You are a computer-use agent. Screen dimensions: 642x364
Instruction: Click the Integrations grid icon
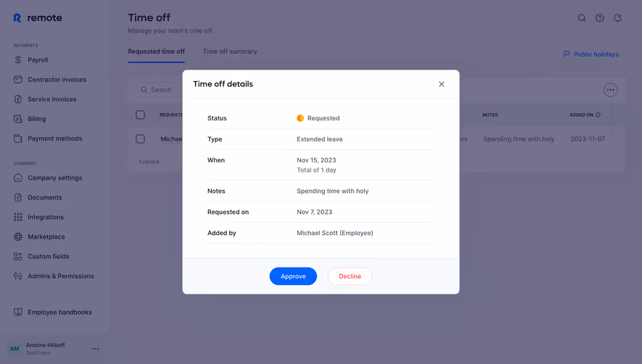(18, 217)
